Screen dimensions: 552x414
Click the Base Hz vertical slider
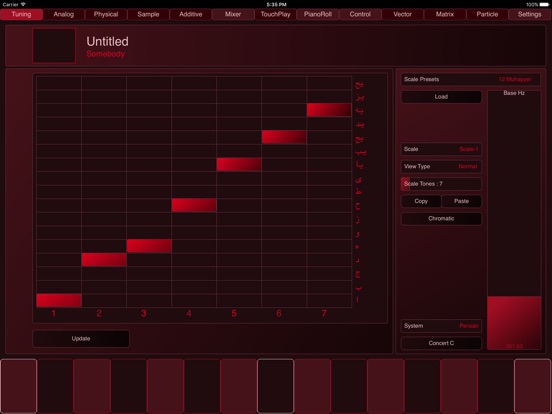[514, 220]
